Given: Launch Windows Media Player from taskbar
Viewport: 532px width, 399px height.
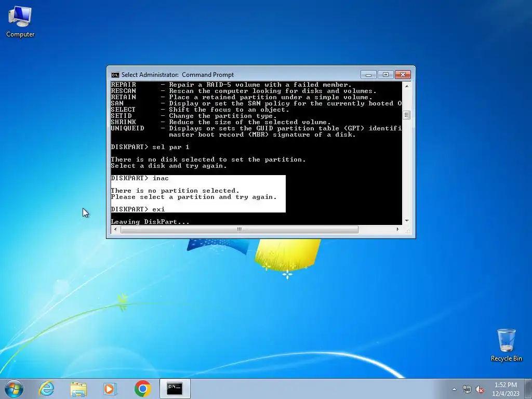Looking at the screenshot, I should [x=110, y=389].
